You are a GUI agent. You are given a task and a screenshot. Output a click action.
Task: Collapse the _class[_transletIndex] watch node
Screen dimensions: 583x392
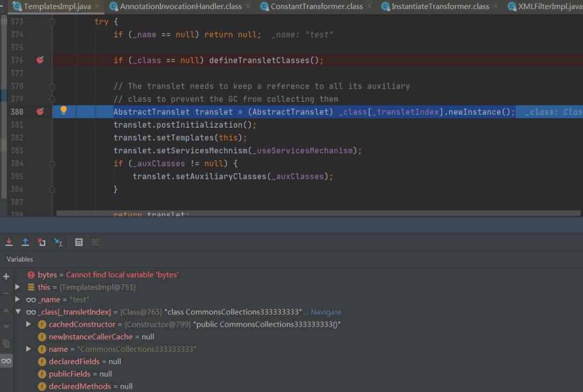click(18, 312)
